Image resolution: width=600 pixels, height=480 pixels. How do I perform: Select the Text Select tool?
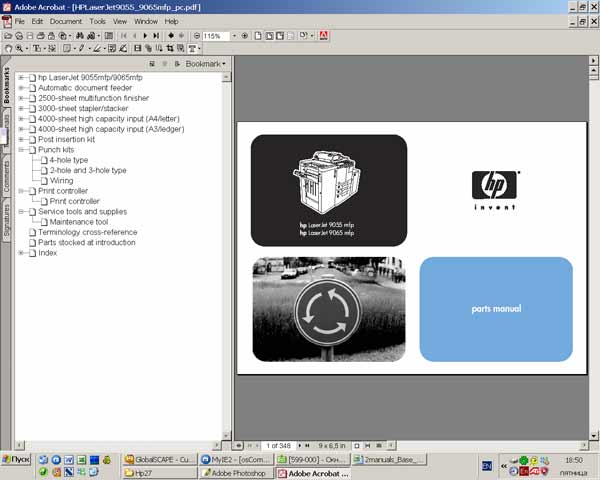37,49
